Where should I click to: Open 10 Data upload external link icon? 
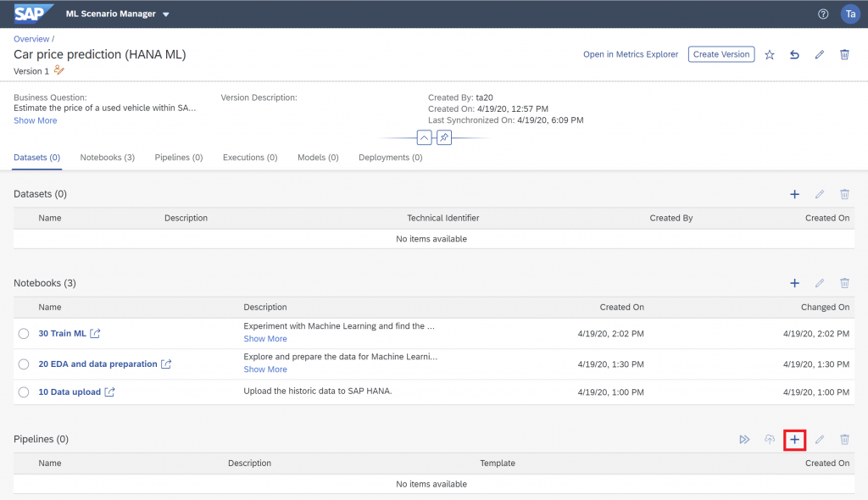click(109, 392)
